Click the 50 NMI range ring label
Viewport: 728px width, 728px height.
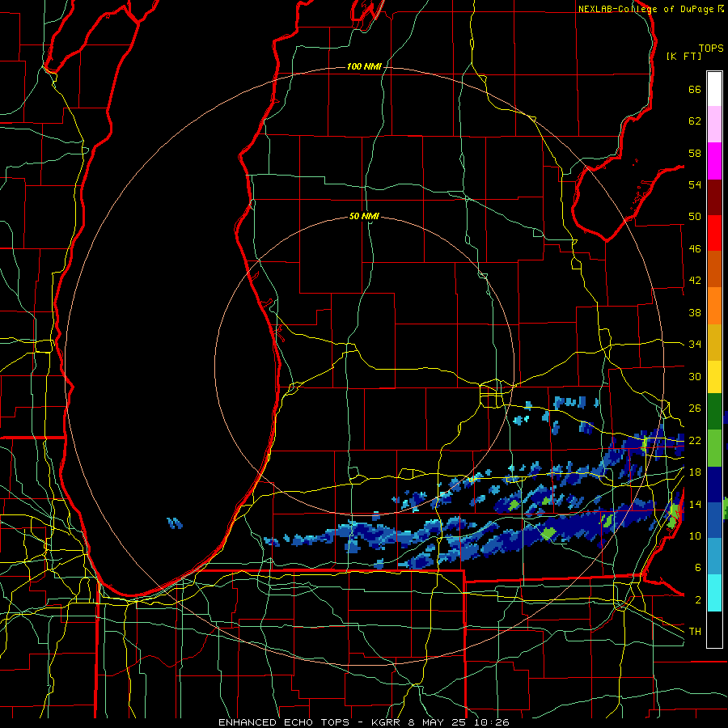[x=364, y=216]
